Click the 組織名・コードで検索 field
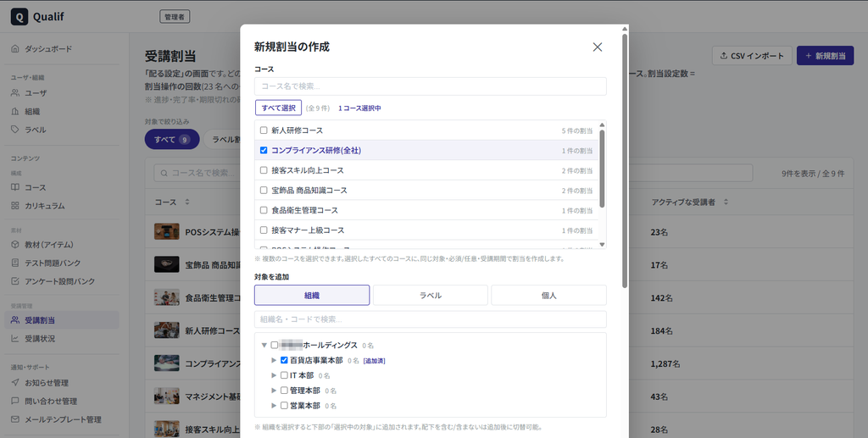The image size is (868, 438). (430, 319)
